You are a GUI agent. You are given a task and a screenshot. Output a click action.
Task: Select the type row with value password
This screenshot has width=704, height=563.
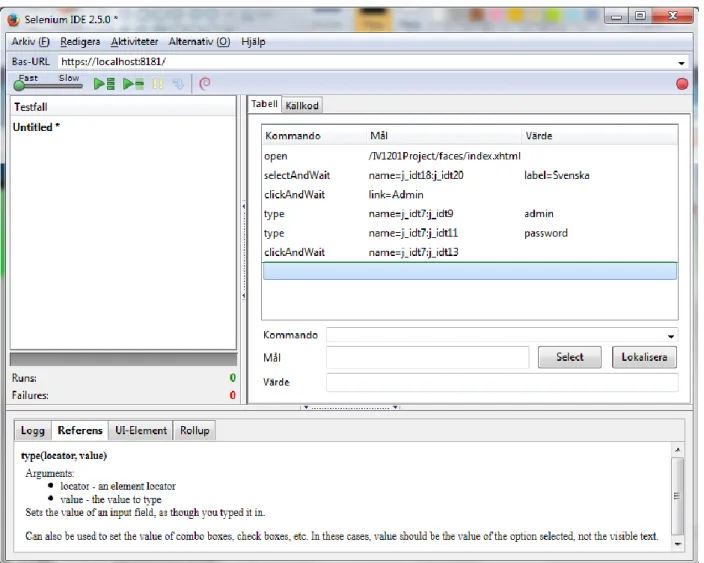(x=470, y=233)
